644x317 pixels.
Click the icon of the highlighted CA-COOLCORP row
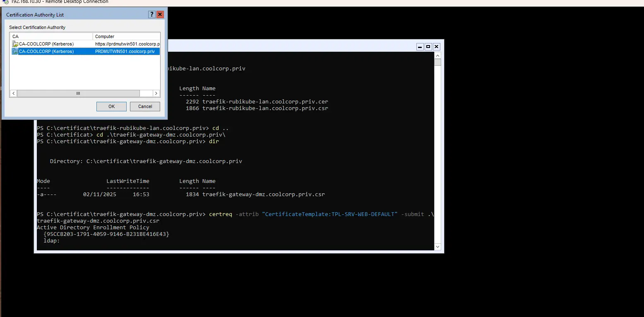click(x=15, y=52)
